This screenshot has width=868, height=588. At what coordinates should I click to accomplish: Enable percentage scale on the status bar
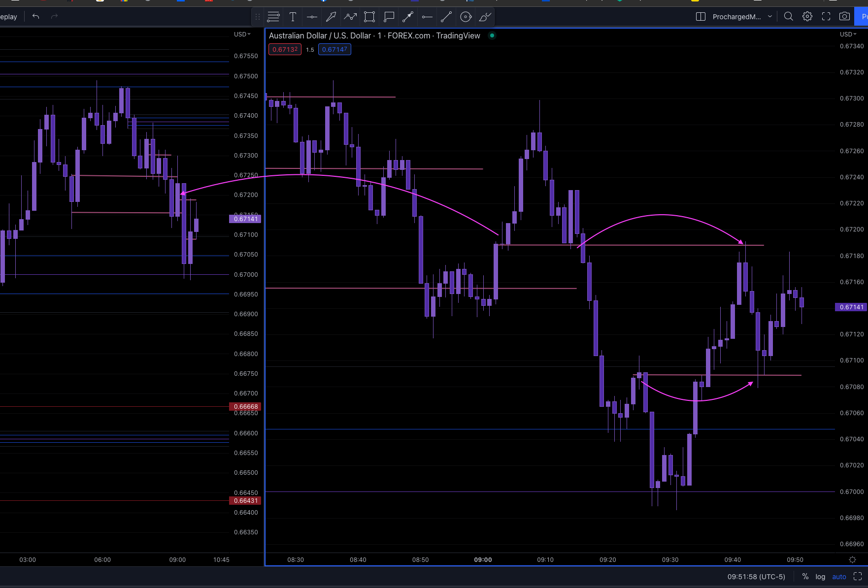(x=805, y=577)
